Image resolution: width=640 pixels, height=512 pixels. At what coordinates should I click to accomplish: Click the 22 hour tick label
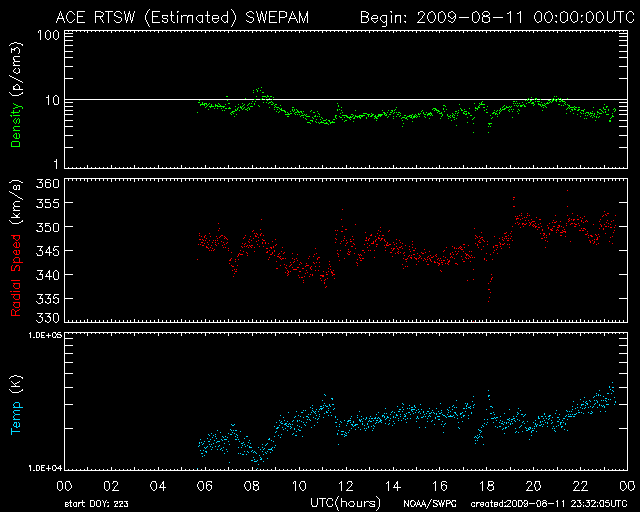(580, 486)
